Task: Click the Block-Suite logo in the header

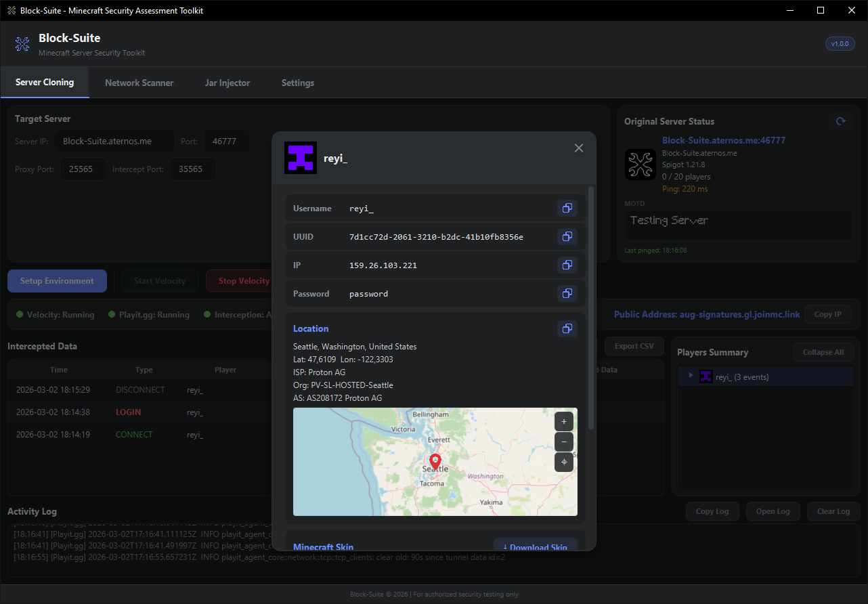Action: pos(22,43)
